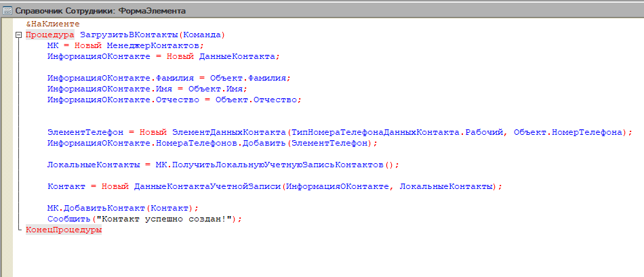Click the keyword Процедура

tap(50, 35)
